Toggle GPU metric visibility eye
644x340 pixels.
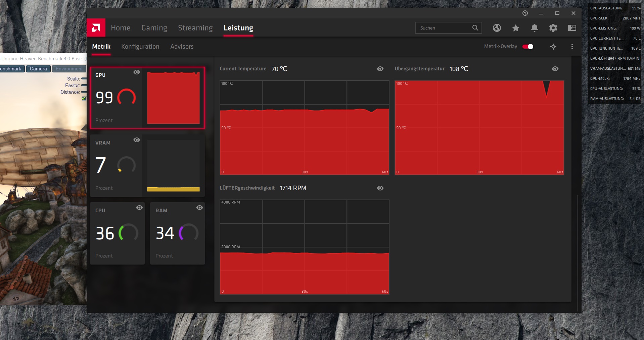tap(137, 72)
